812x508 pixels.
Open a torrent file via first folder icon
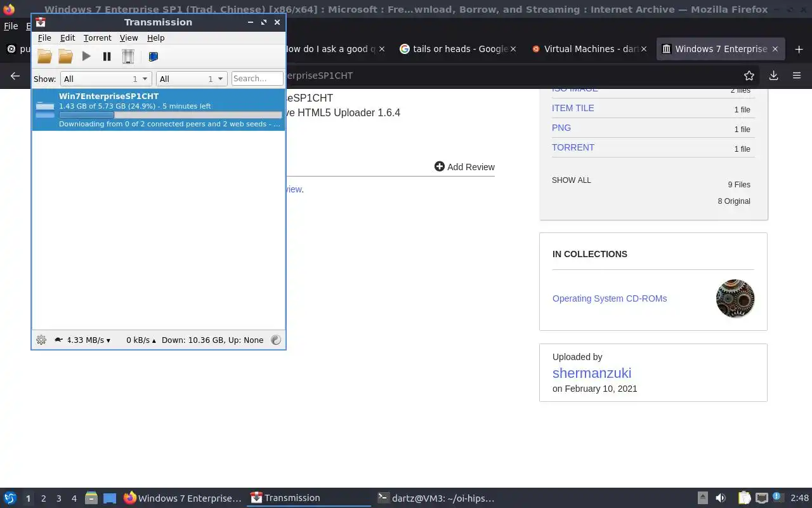[44, 57]
